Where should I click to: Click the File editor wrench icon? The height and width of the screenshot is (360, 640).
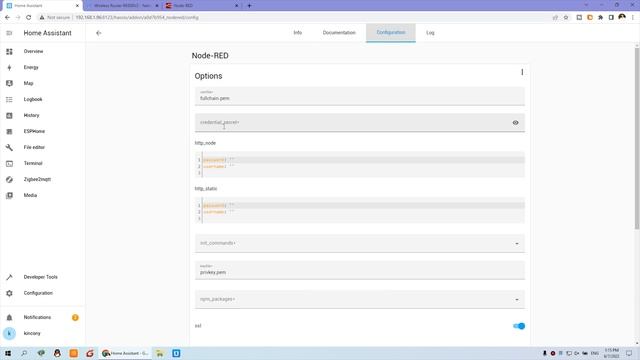(x=9, y=147)
